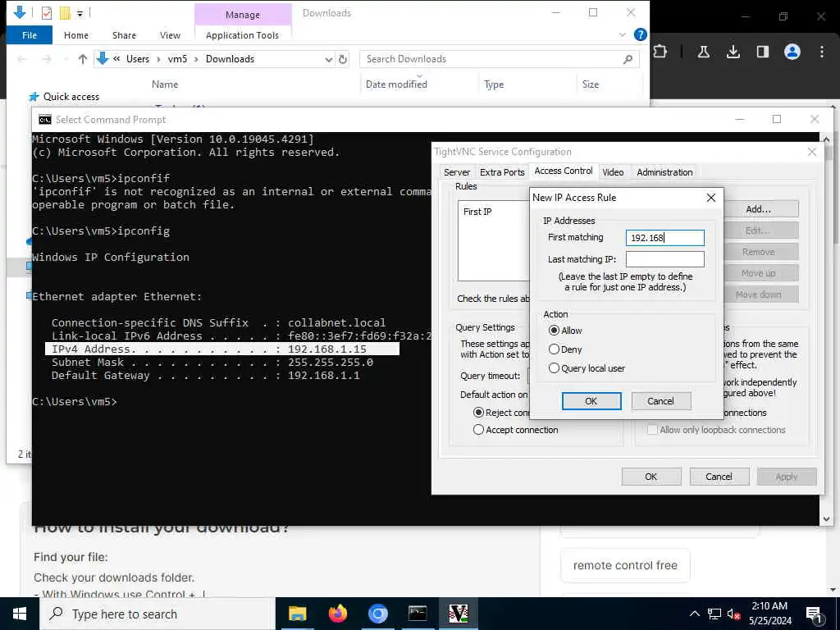Open Chrome from taskbar
This screenshot has height=630, width=840.
pos(377,614)
